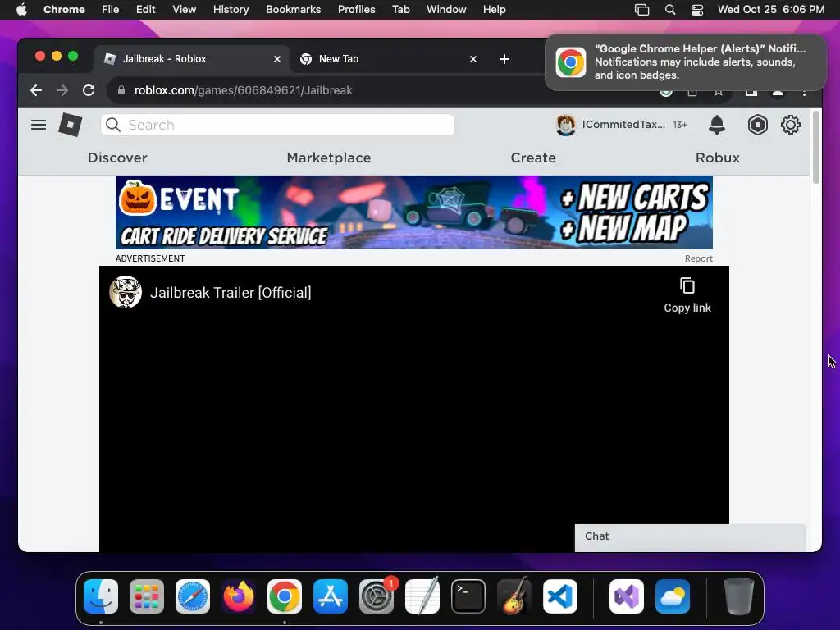The image size is (840, 630).
Task: Open Visual Studio Code from the dock
Action: click(559, 596)
